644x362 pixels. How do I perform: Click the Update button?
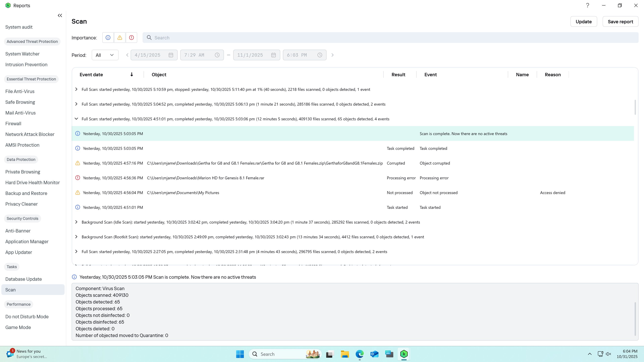point(583,21)
